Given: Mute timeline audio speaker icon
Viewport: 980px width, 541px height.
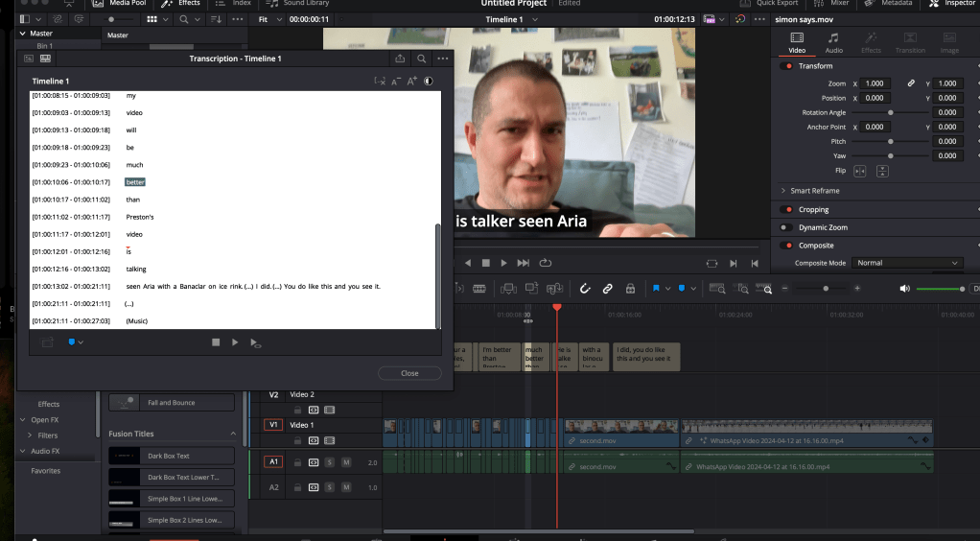Looking at the screenshot, I should tap(904, 289).
